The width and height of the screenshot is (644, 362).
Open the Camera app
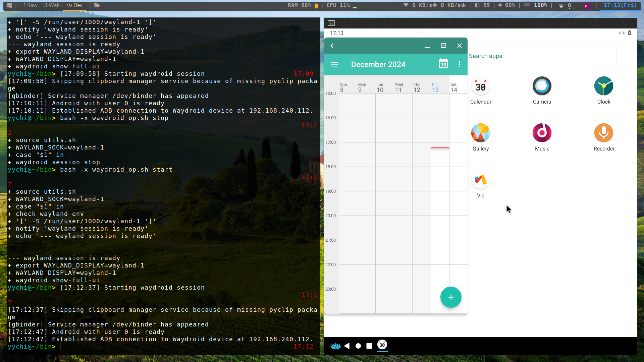point(542,86)
